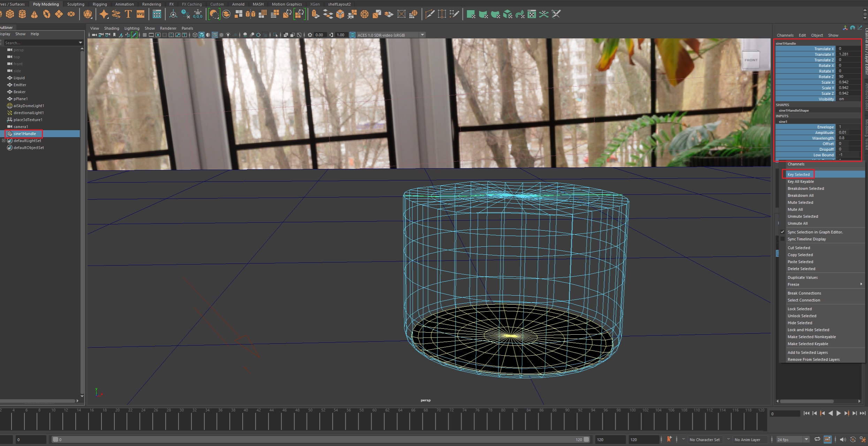868x446 pixels.
Task: Enable Sync Timeline Display checkbox
Action: [x=783, y=239]
